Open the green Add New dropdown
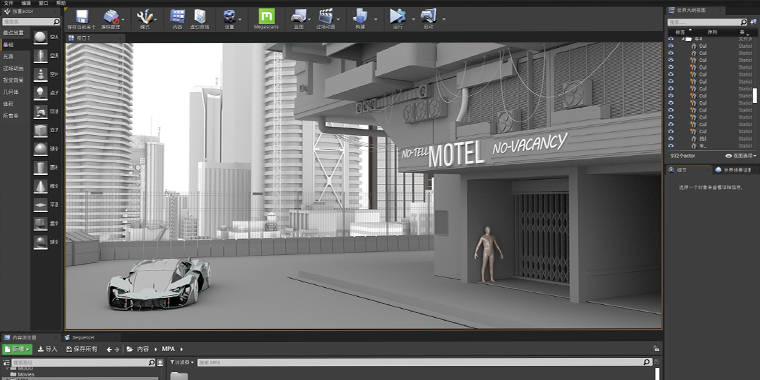The image size is (760, 380). tap(17, 349)
